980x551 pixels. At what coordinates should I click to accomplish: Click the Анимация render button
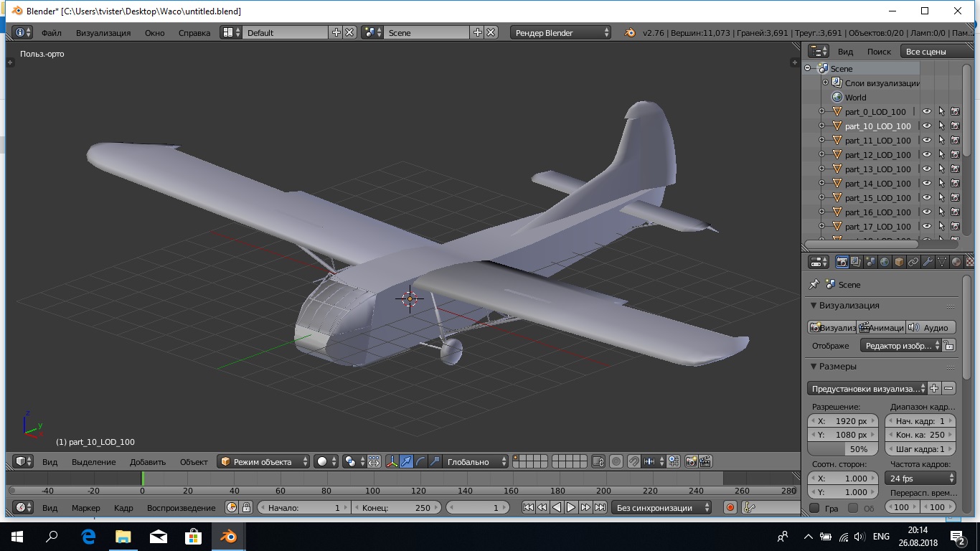882,327
